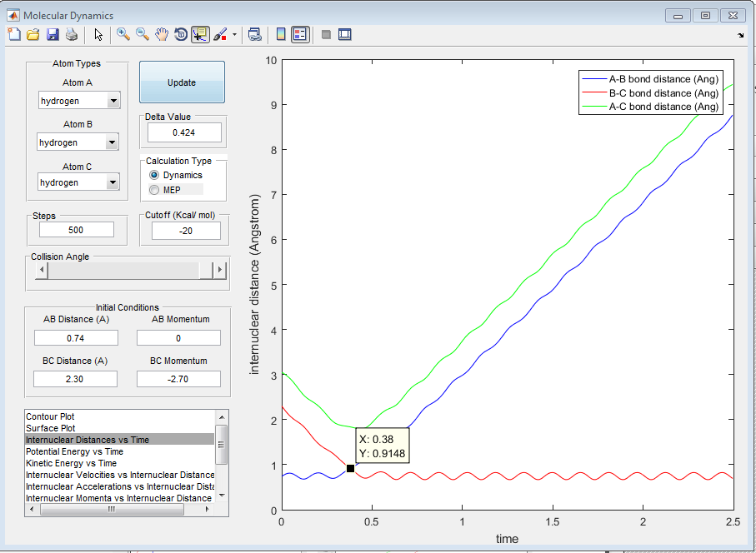This screenshot has width=756, height=553.
Task: Select Potential Energy vs Time in list
Action: coord(74,451)
